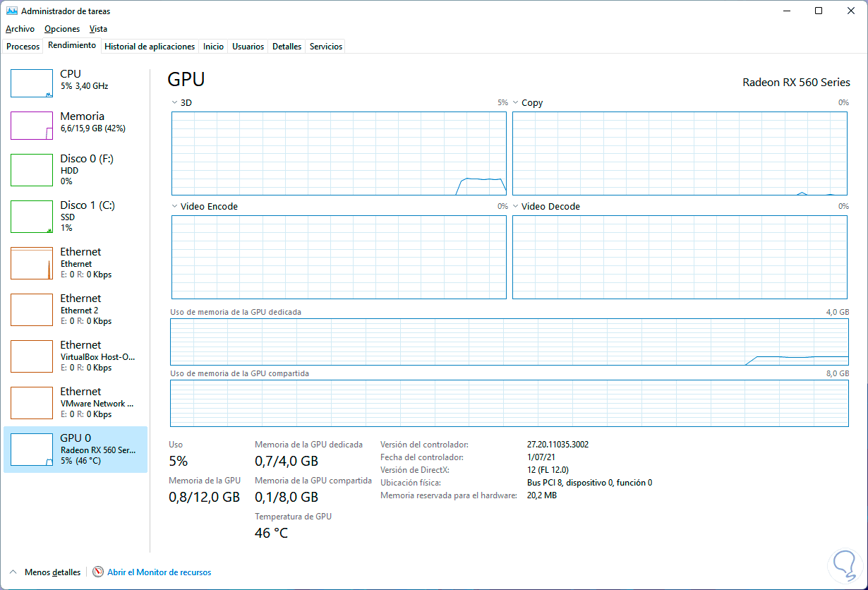Viewport: 868px width, 590px height.
Task: Open Disco 1 (C:) SSD performance
Action: (x=32, y=217)
